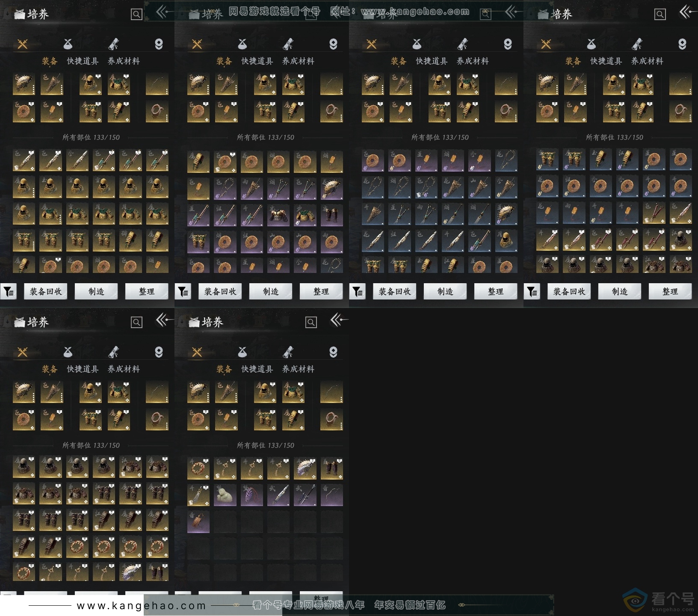Screen dimensions: 698x616
Task: Open search in the bottom-right 培养 panel
Action: pyautogui.click(x=311, y=323)
